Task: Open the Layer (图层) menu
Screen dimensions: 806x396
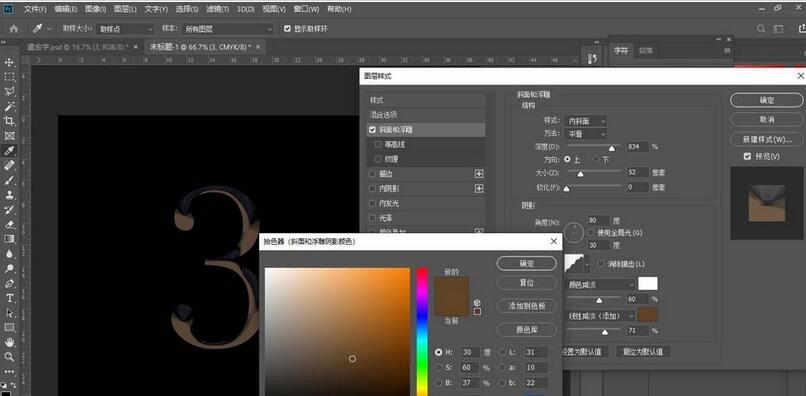Action: pyautogui.click(x=125, y=9)
